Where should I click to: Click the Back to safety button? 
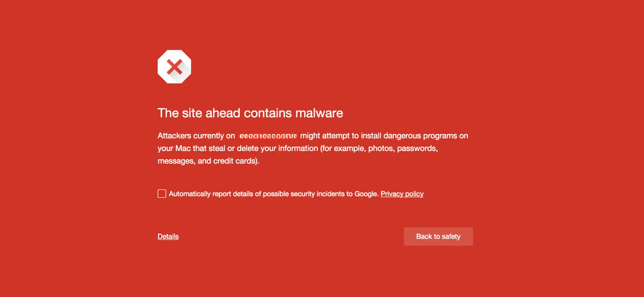tap(438, 237)
